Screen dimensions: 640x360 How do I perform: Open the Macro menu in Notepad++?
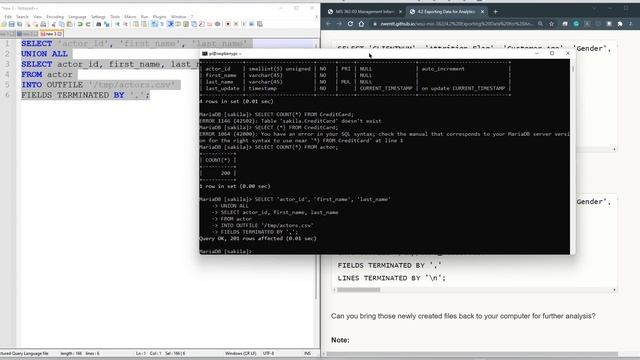(x=130, y=17)
